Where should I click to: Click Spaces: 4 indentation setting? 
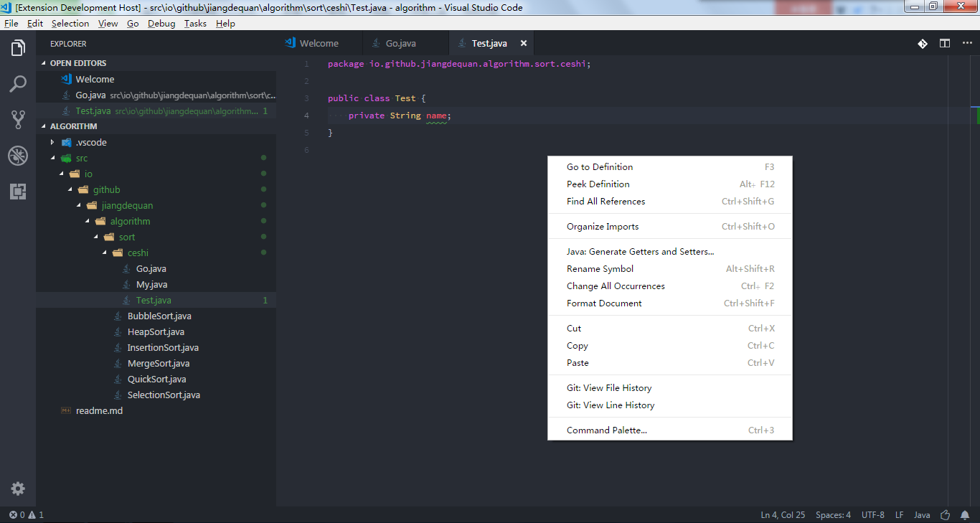833,515
